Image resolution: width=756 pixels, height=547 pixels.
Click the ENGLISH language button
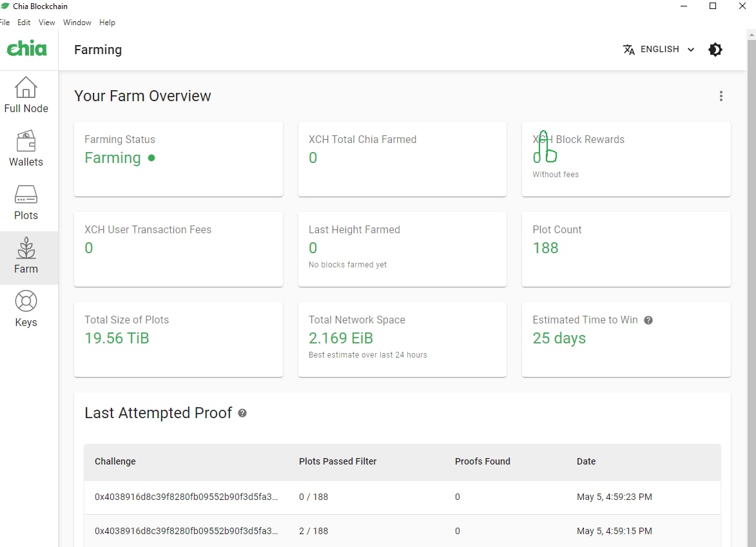(x=659, y=49)
